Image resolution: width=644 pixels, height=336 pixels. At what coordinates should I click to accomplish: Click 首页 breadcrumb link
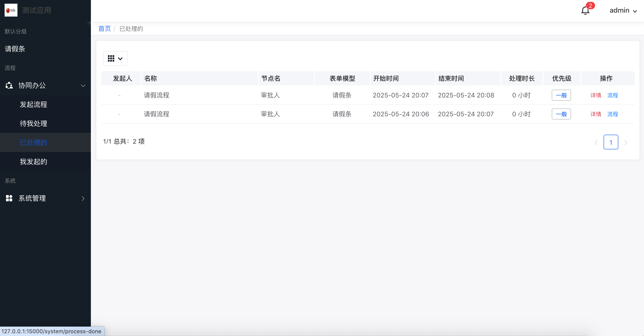(104, 28)
